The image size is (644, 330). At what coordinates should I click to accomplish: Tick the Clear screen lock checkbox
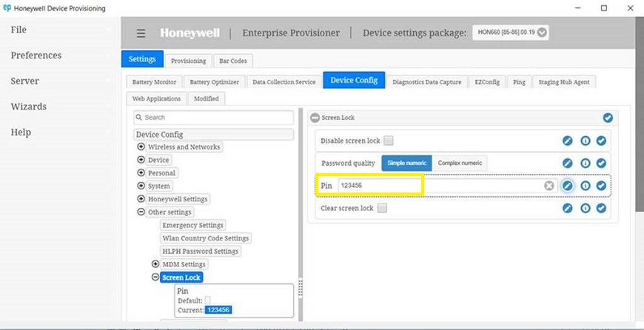[x=382, y=208]
